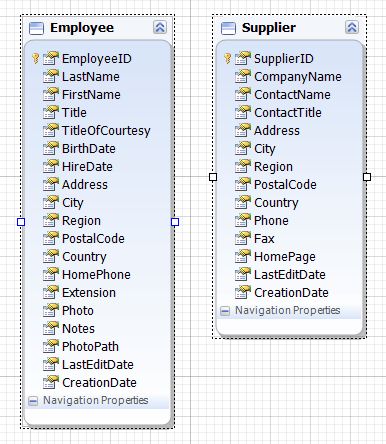Select Country property in Employee entity
The image size is (386, 444).
pos(84,257)
